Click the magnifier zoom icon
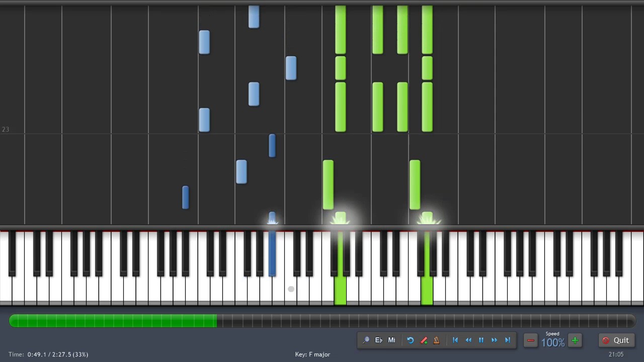This screenshot has width=644, height=362. pos(366,340)
